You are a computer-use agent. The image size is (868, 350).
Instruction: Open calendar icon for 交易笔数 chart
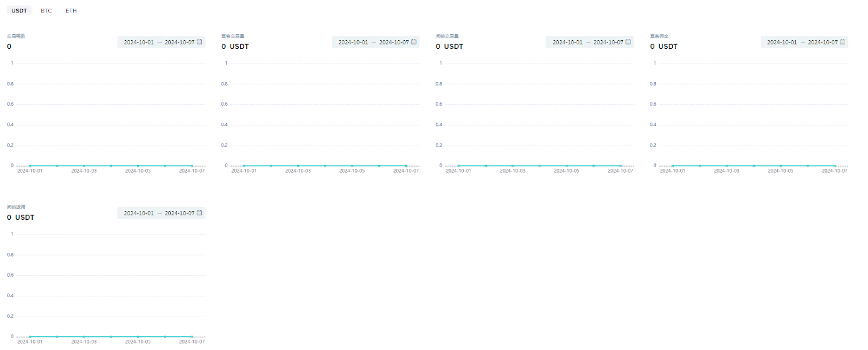click(x=199, y=42)
